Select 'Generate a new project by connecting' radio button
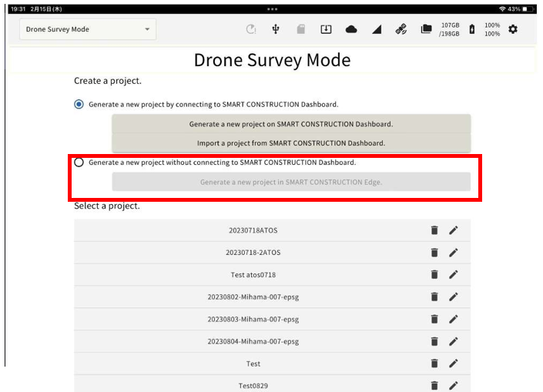This screenshot has width=543, height=392. 79,104
